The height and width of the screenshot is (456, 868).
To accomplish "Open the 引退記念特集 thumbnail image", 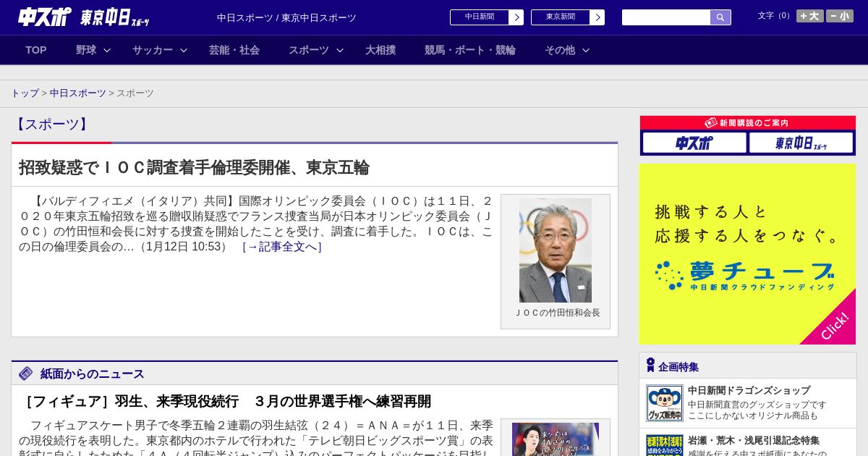I will 665,445.
